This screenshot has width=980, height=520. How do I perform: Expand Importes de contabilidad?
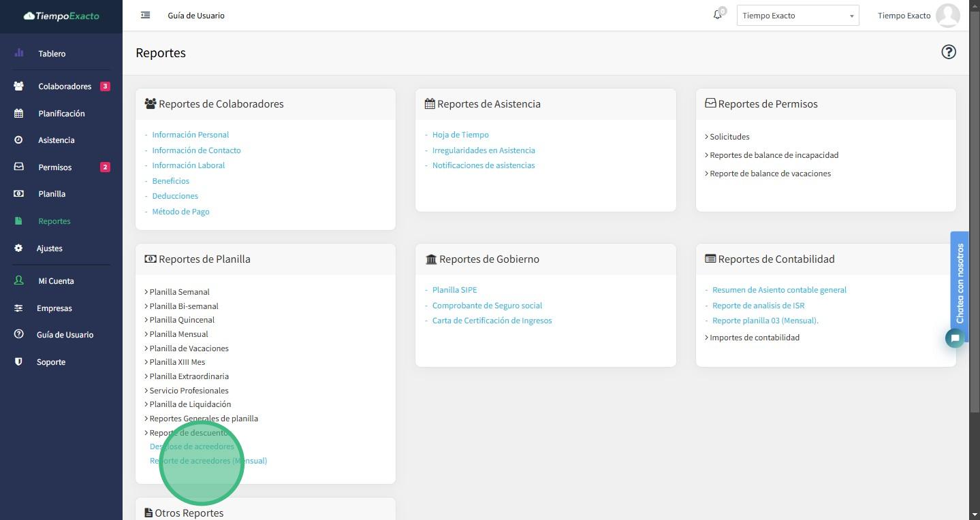[x=754, y=338]
